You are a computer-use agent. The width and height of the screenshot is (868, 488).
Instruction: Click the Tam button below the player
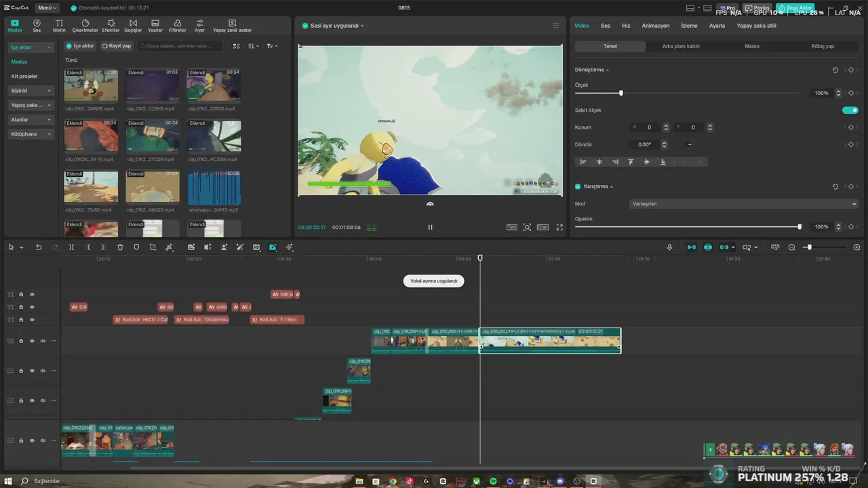[512, 227]
